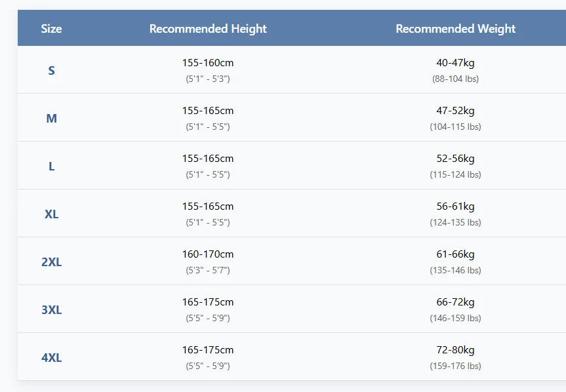Click the 66-72kg weight value
Image resolution: width=566 pixels, height=392 pixels.
tap(455, 302)
